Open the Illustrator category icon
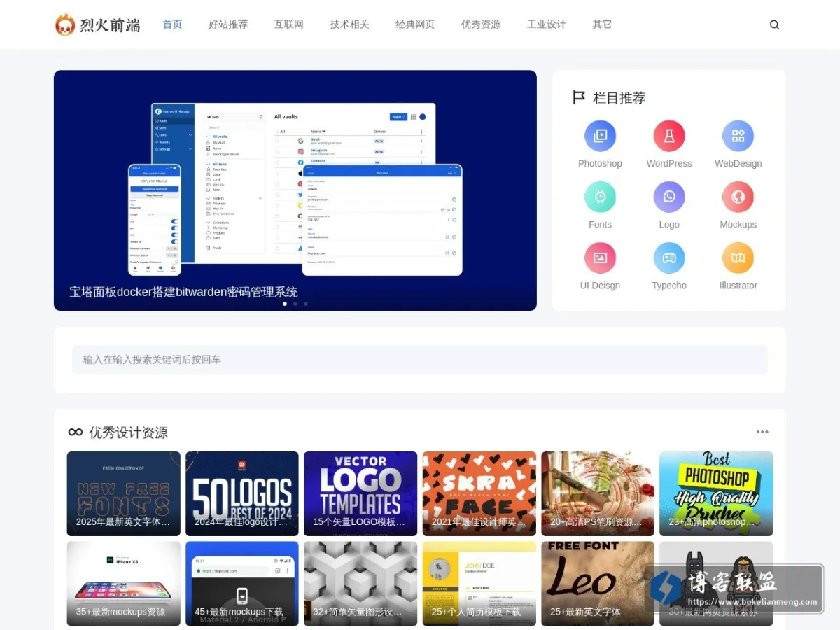Viewport: 840px width, 630px height. [x=738, y=258]
